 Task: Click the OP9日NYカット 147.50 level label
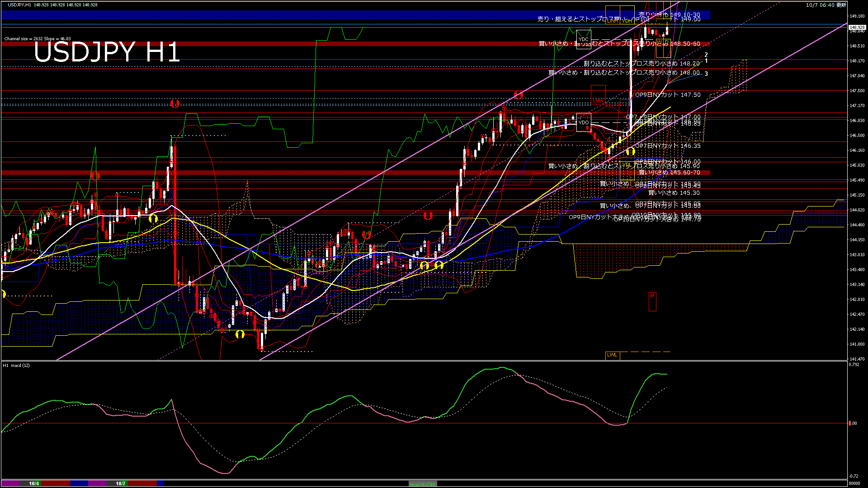(668, 95)
